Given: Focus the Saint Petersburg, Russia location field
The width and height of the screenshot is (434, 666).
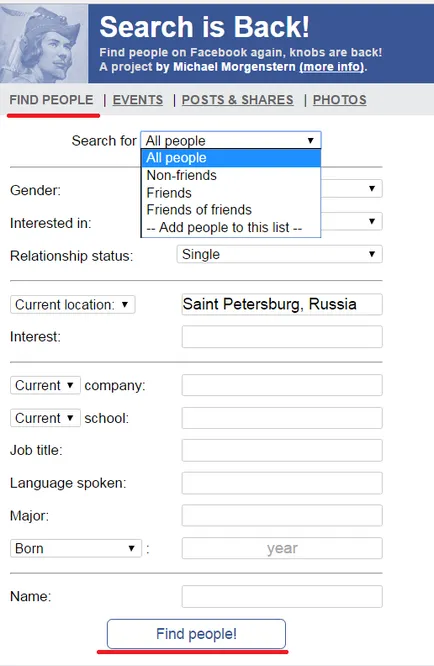Looking at the screenshot, I should tap(282, 304).
